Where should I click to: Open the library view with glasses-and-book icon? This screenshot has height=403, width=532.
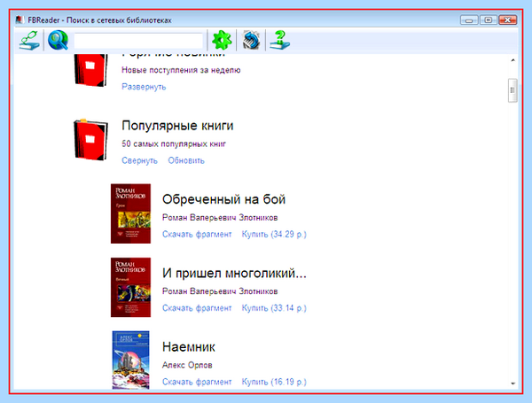tap(29, 41)
